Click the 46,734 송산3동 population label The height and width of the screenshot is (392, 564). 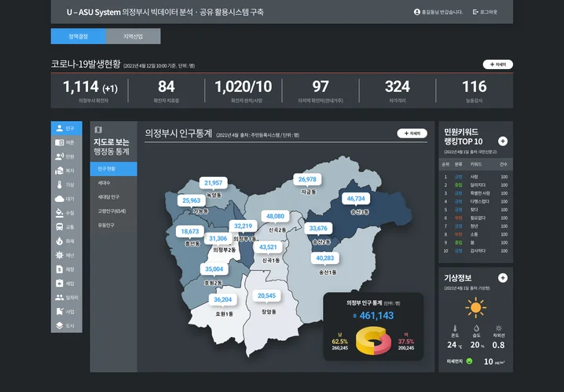[356, 199]
